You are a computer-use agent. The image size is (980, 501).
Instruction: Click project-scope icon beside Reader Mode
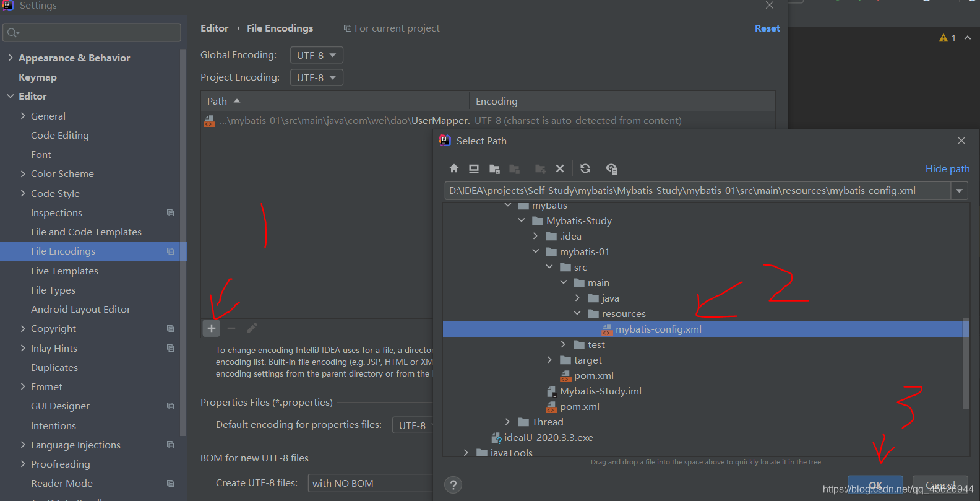(170, 484)
